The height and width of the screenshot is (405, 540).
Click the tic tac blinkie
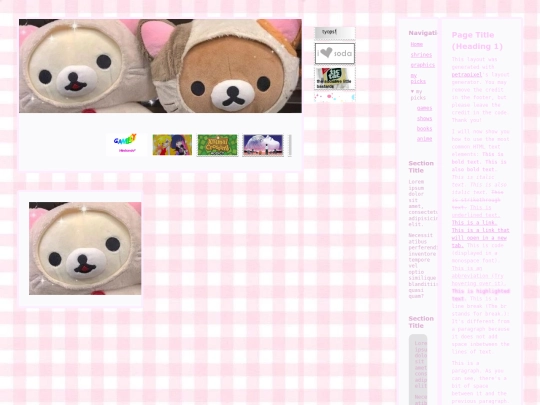(334, 79)
